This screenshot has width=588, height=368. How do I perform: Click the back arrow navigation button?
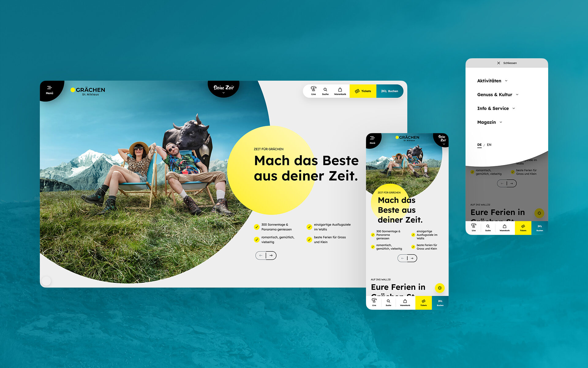[x=260, y=256]
